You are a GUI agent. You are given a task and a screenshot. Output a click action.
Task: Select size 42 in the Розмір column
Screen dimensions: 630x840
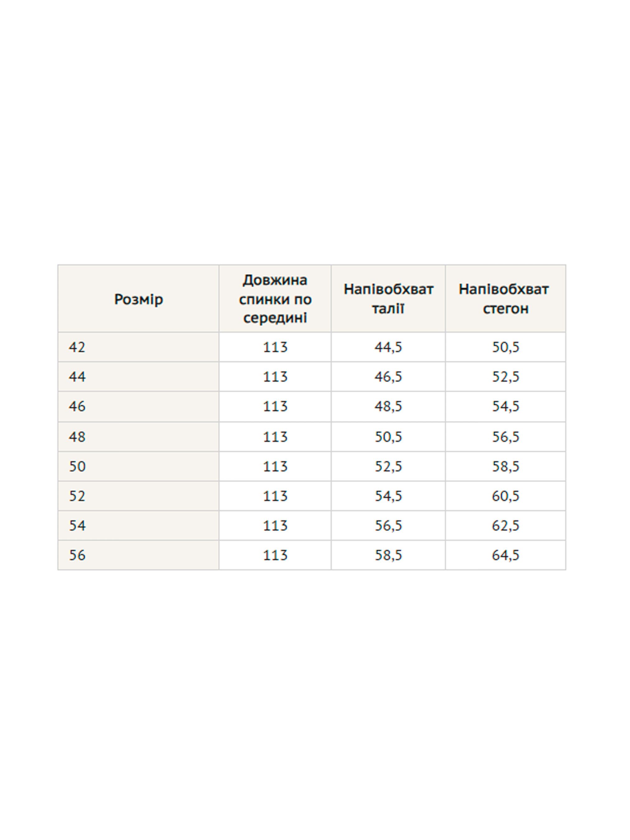[77, 347]
